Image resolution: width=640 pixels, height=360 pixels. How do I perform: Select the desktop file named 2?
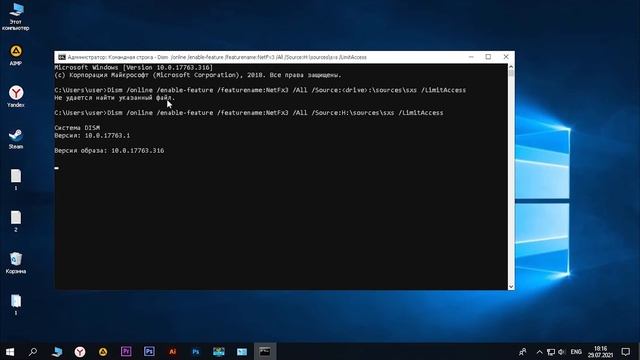pos(16,222)
